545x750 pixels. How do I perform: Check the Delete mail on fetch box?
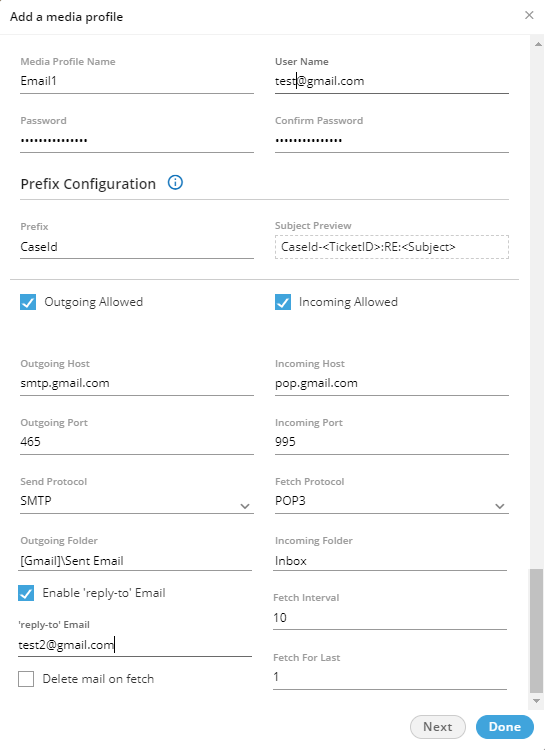[26, 679]
